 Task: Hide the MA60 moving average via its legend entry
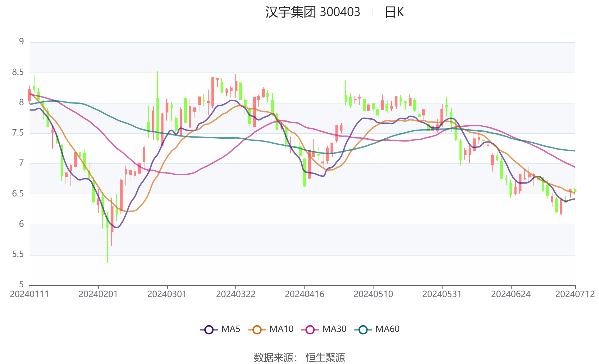(x=388, y=329)
